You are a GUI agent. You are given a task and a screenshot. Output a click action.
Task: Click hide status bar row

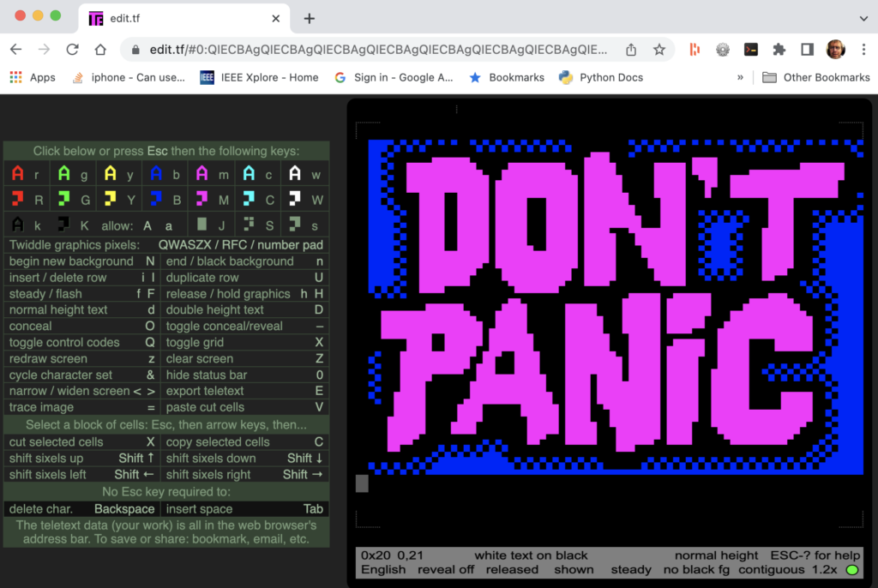(244, 375)
